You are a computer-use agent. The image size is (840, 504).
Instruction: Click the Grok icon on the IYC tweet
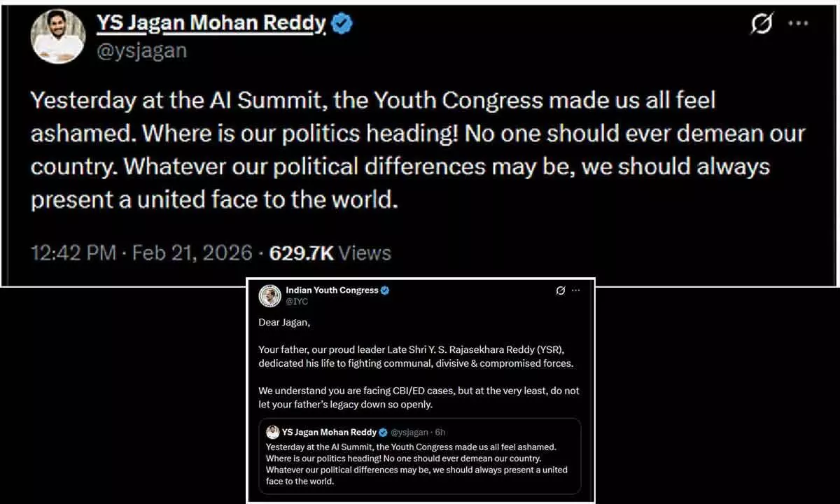[560, 290]
